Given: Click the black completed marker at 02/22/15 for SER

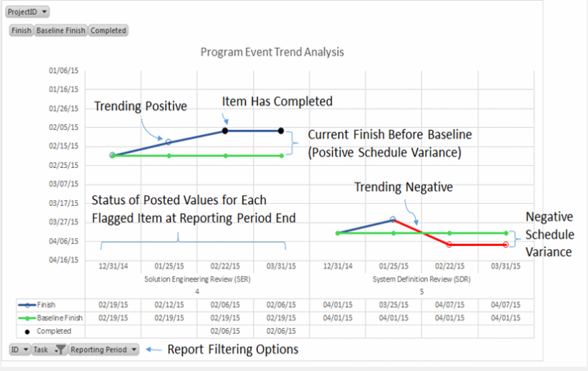Looking at the screenshot, I should 225,131.
